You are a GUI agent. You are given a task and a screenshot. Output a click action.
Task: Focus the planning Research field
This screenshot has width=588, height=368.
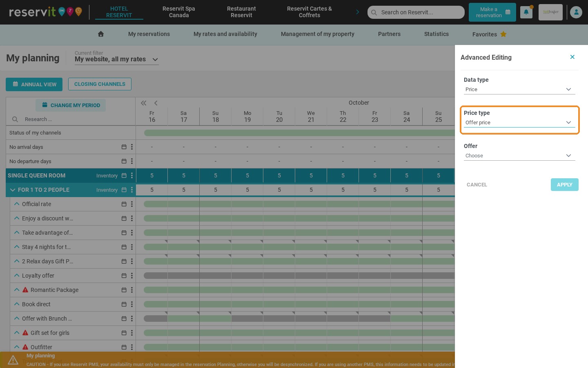[71, 119]
